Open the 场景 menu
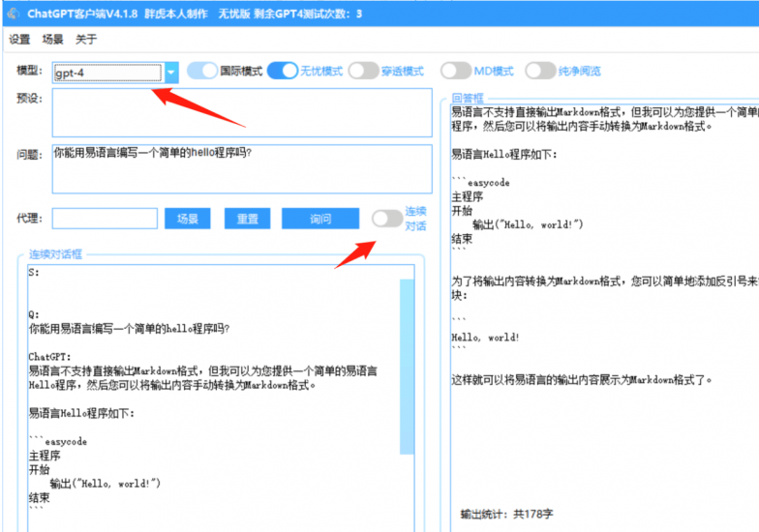Viewport: 759px width, 532px height. (52, 40)
